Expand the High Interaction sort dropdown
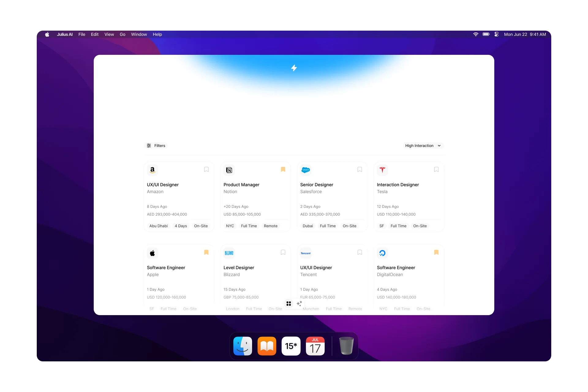 tap(423, 146)
